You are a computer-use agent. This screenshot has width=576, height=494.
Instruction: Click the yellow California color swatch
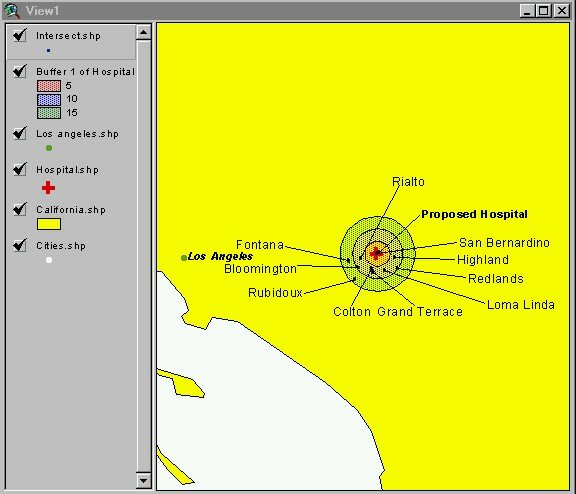49,224
